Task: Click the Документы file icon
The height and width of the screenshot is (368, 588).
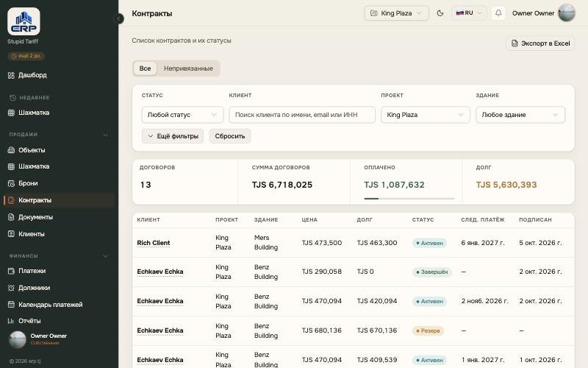Action: tap(11, 217)
